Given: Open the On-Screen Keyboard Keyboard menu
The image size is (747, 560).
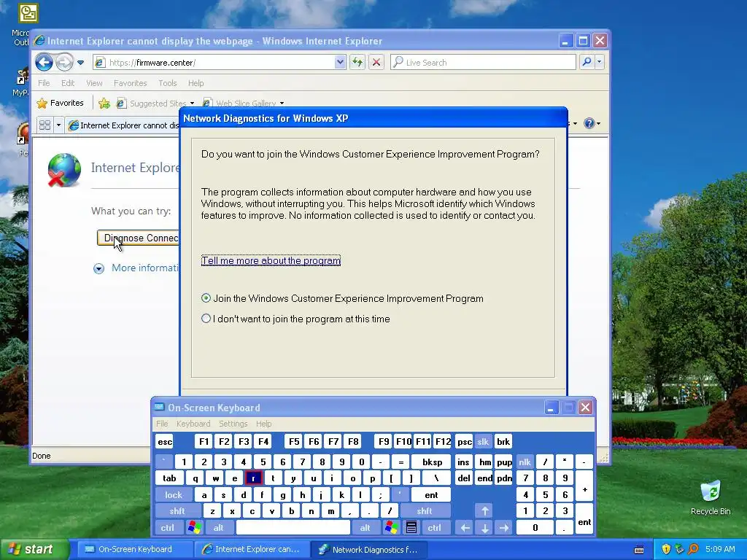Looking at the screenshot, I should click(x=193, y=424).
